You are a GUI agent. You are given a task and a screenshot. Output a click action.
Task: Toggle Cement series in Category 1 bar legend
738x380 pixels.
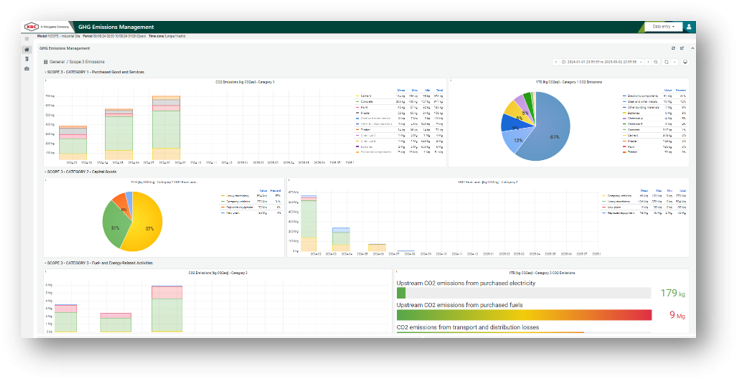(x=366, y=96)
